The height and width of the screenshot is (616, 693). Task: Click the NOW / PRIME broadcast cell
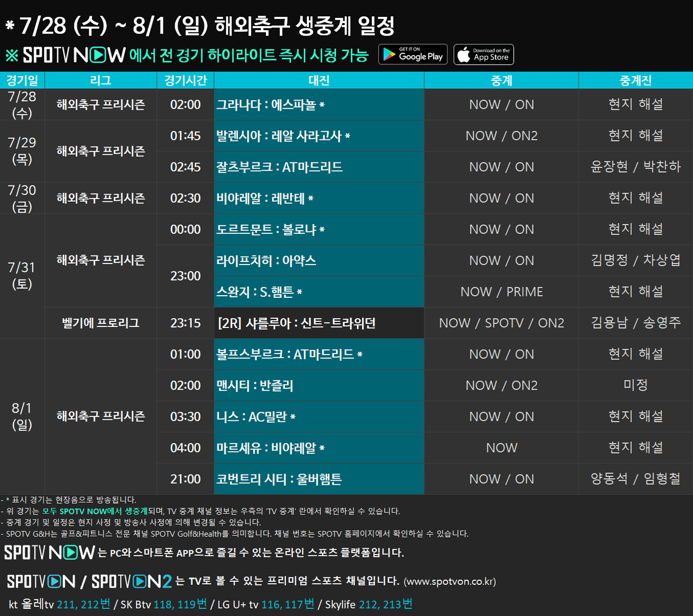click(x=501, y=292)
